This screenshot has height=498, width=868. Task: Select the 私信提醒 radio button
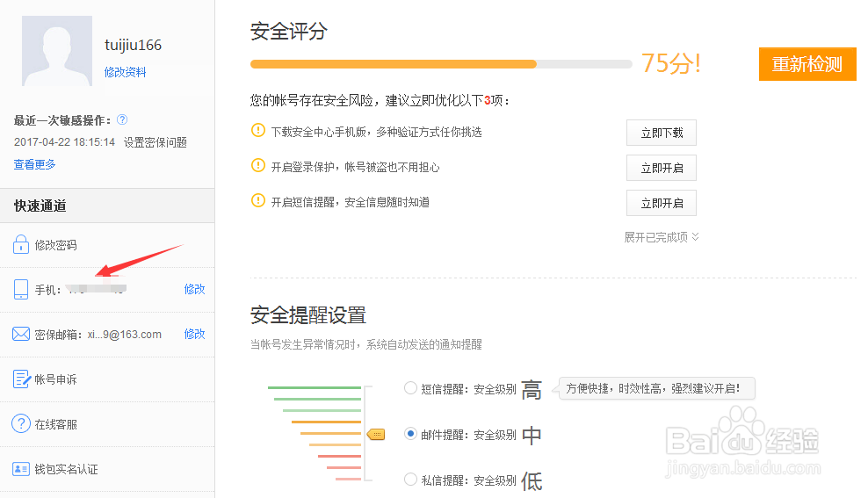(410, 480)
